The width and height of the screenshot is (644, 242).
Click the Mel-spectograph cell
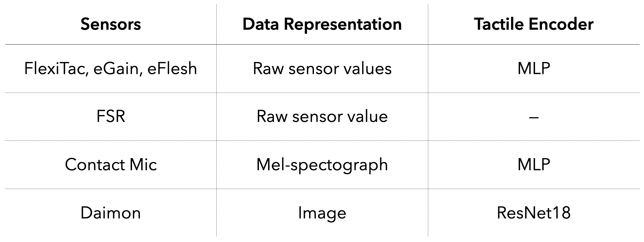click(x=322, y=165)
